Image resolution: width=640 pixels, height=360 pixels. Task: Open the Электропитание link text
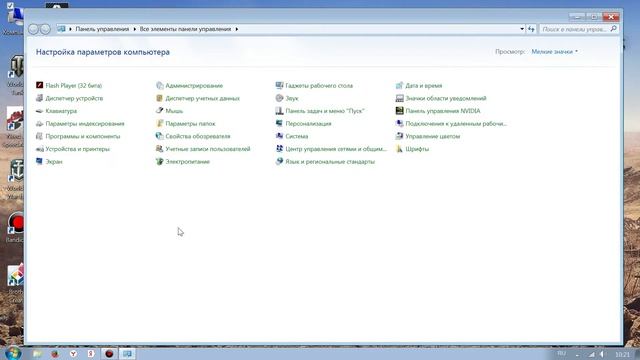pos(187,162)
